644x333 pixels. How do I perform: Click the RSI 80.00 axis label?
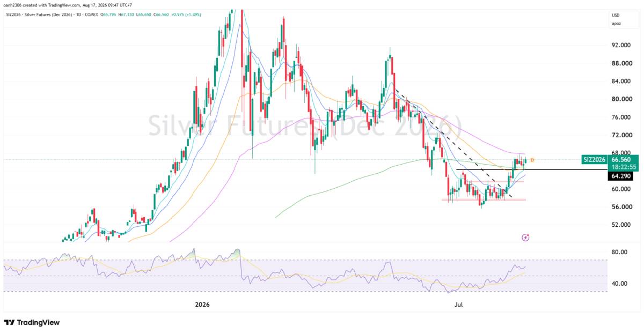(x=619, y=252)
